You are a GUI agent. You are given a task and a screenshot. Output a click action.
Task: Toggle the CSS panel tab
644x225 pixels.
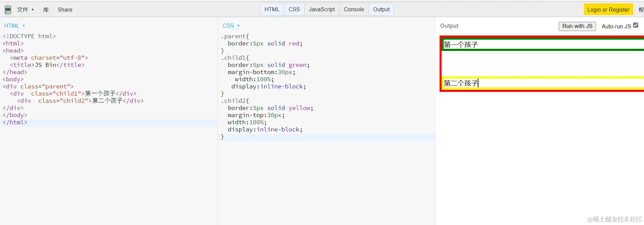[x=294, y=9]
